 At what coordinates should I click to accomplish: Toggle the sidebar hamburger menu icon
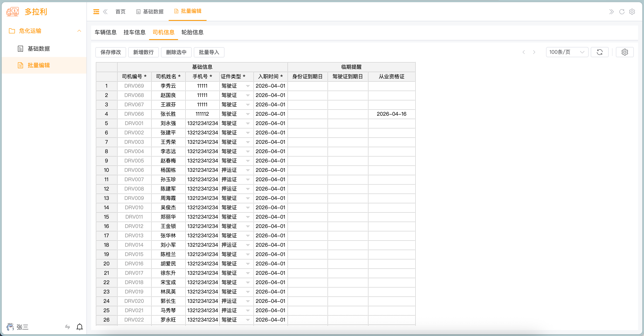click(x=96, y=11)
